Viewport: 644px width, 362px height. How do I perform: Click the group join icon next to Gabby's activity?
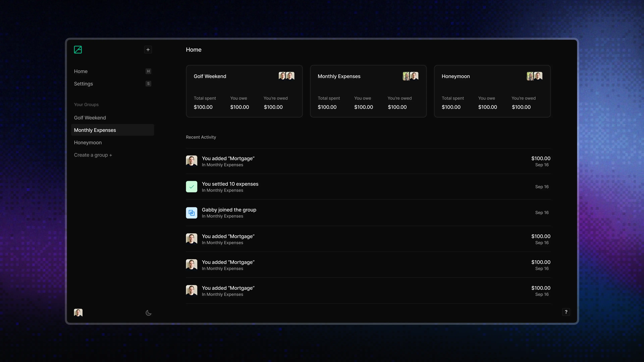[x=192, y=213]
